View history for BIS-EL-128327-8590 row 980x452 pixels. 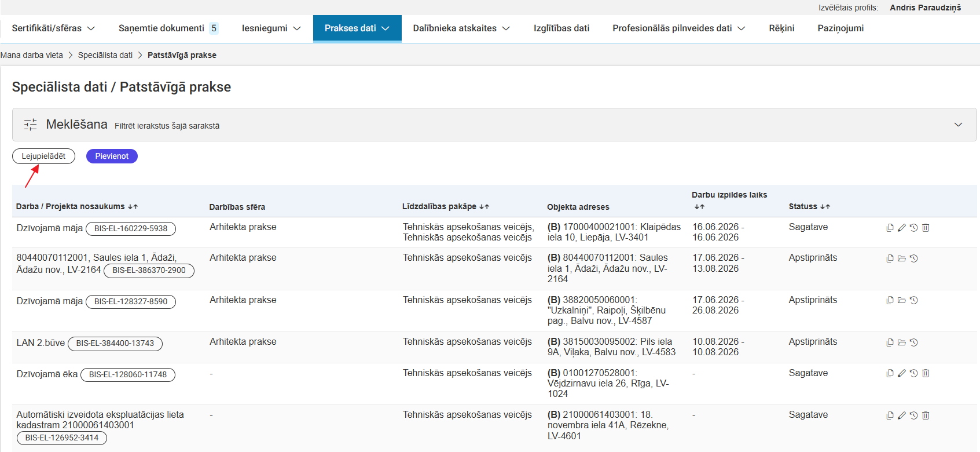913,300
